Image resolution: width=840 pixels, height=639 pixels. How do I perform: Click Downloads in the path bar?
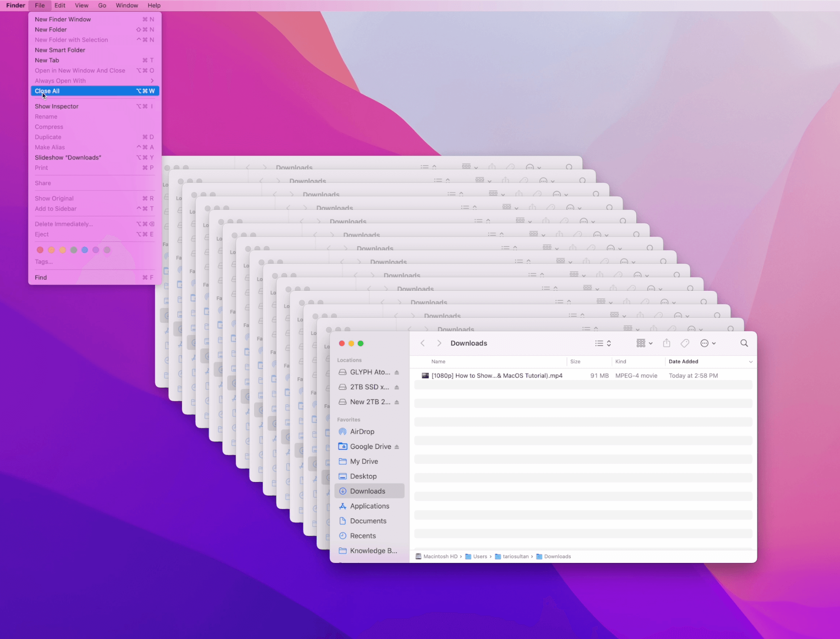[x=553, y=556]
